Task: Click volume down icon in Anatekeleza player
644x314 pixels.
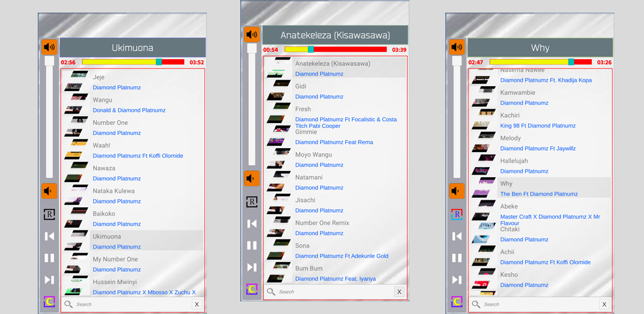Action: 252,178
